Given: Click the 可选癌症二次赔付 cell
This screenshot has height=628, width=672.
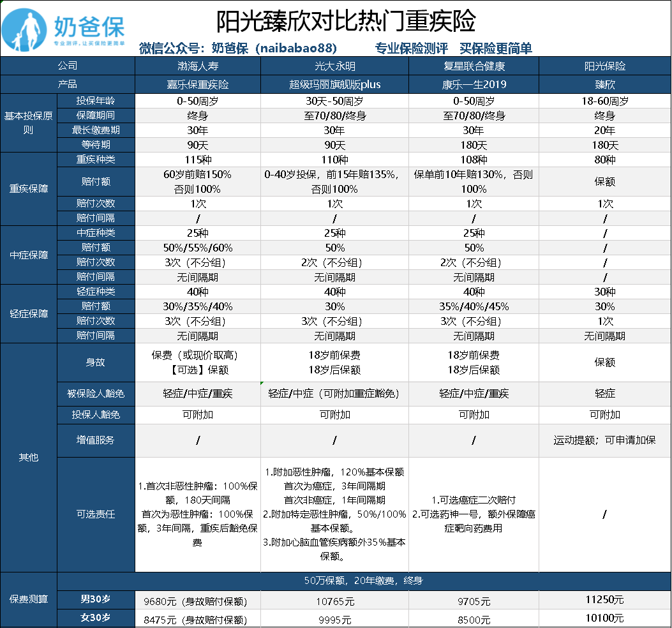Looking at the screenshot, I should click(474, 514).
